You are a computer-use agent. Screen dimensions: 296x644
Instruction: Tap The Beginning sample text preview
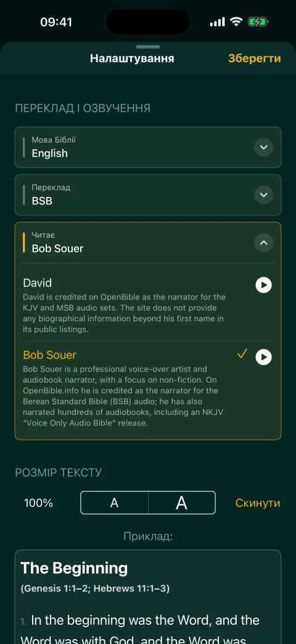[x=148, y=597]
